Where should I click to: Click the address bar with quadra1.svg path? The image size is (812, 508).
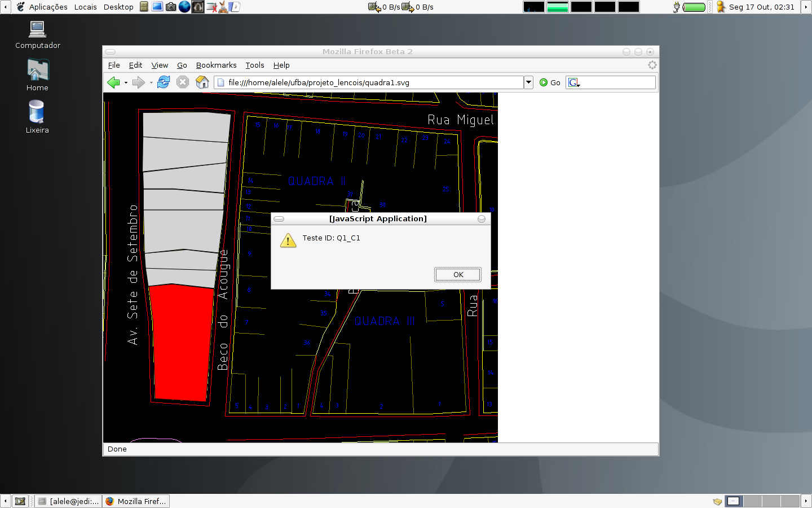(x=372, y=82)
